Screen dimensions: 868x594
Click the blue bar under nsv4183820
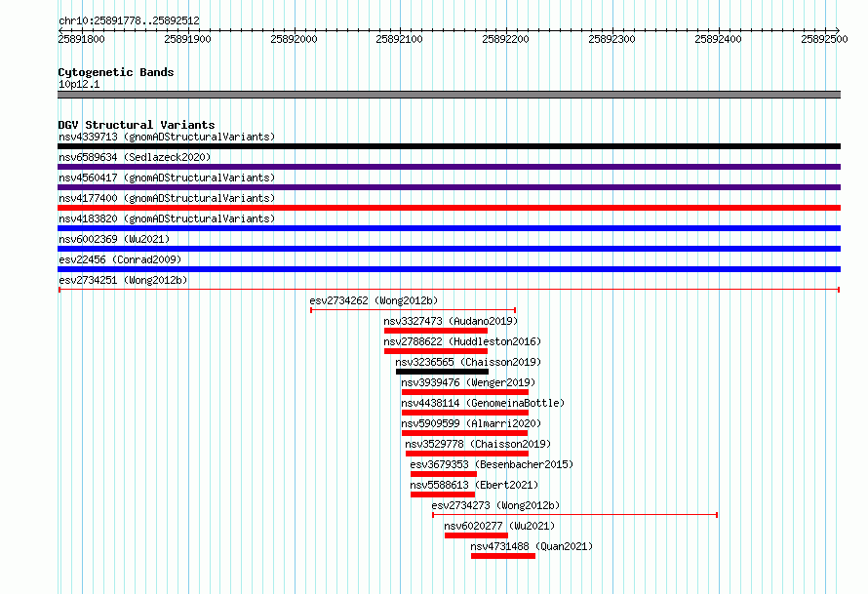tap(449, 228)
